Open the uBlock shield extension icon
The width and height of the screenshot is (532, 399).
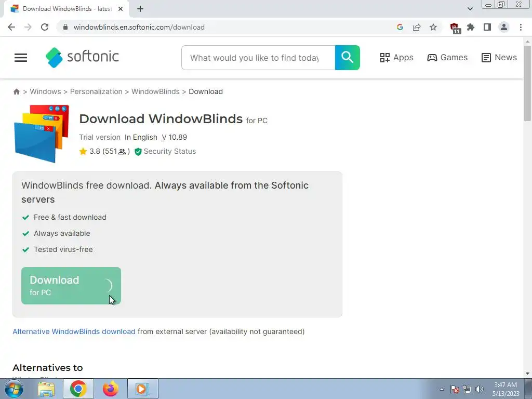(x=455, y=28)
